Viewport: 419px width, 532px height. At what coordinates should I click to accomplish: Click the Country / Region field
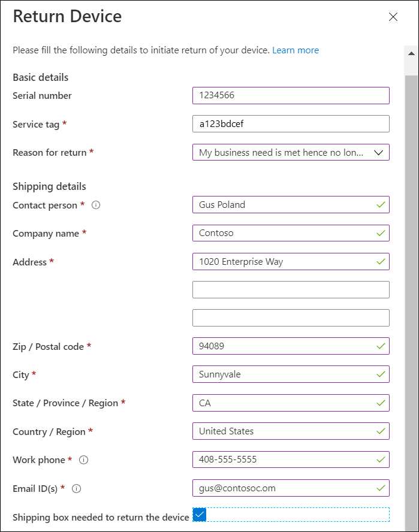tap(291, 431)
